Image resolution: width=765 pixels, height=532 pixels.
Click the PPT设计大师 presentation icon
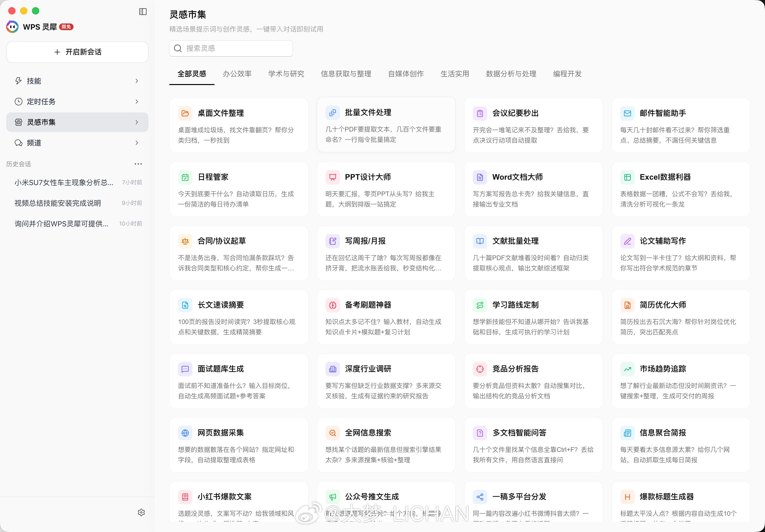pyautogui.click(x=332, y=177)
